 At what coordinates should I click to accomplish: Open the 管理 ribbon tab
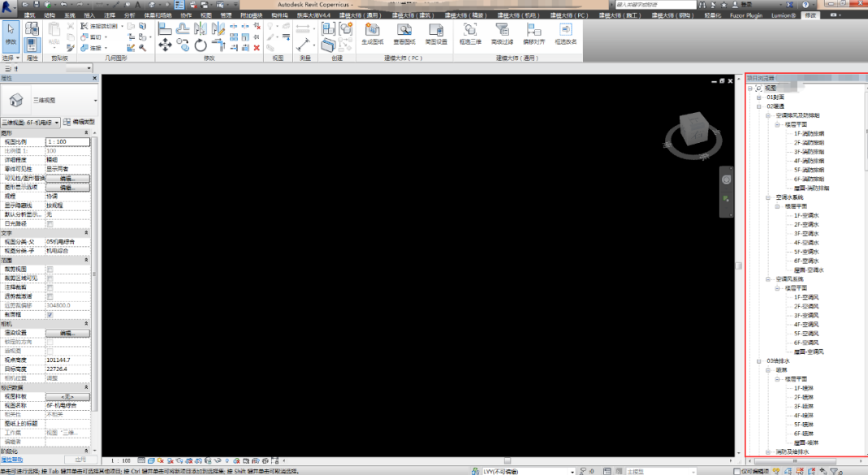[226, 15]
